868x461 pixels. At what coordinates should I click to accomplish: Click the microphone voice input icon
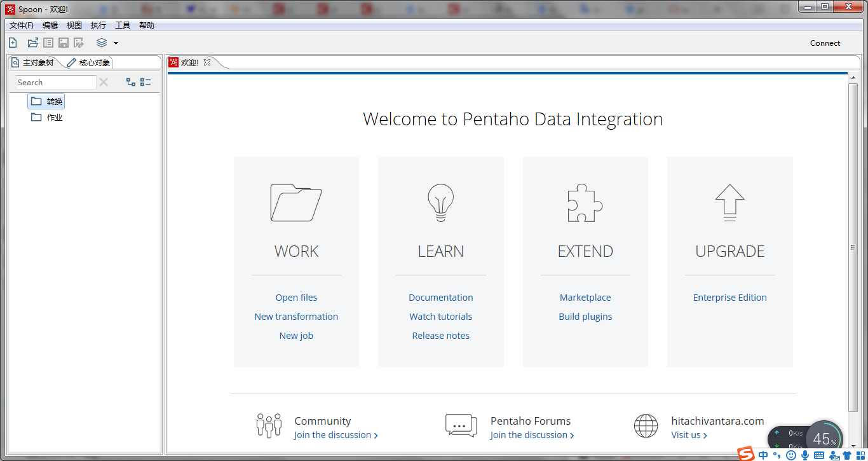805,455
